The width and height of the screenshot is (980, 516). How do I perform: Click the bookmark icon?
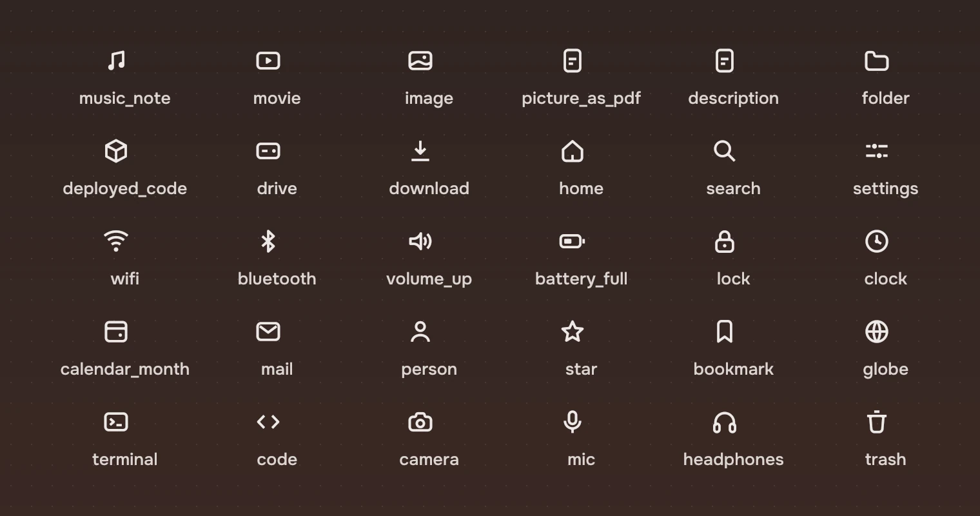pyautogui.click(x=725, y=332)
